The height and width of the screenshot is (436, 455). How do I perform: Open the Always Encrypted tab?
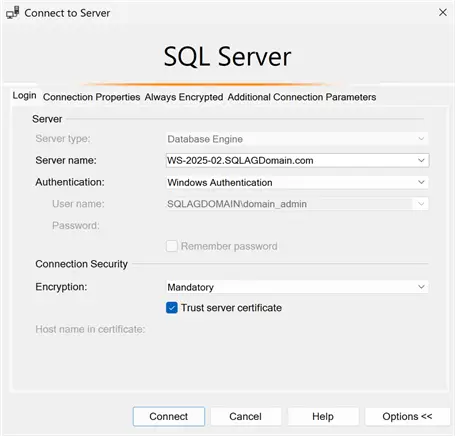pos(184,97)
